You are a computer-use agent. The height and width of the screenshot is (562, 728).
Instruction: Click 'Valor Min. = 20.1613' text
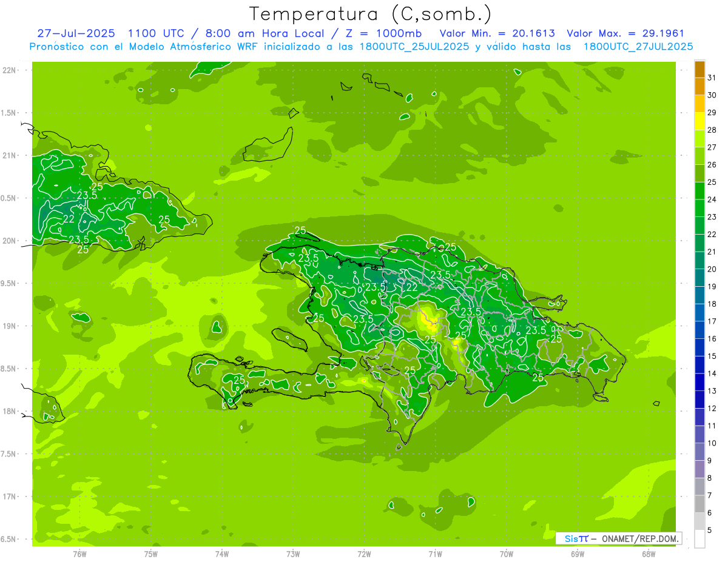497,33
